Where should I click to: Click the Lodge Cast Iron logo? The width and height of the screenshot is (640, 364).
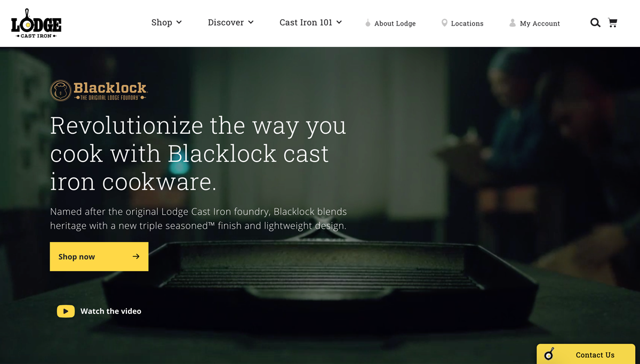(36, 23)
